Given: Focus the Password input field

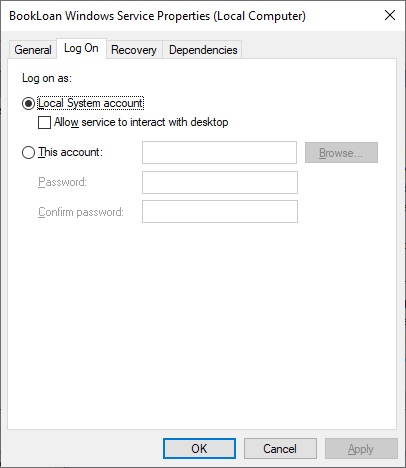Looking at the screenshot, I should tap(220, 182).
